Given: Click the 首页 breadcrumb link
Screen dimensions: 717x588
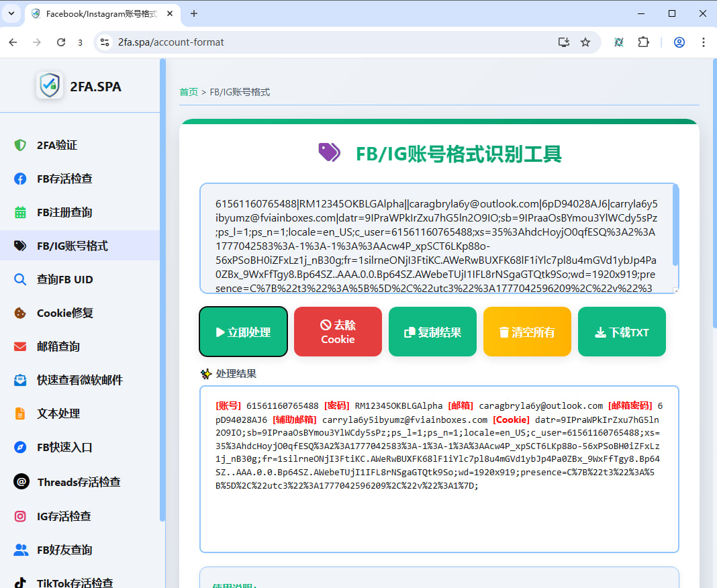Looking at the screenshot, I should tap(189, 92).
